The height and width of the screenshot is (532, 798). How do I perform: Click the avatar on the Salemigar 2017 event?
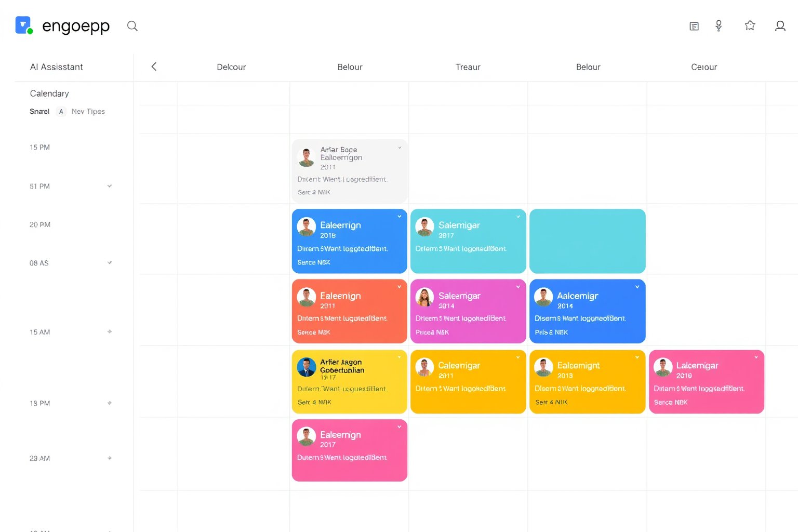tap(424, 227)
